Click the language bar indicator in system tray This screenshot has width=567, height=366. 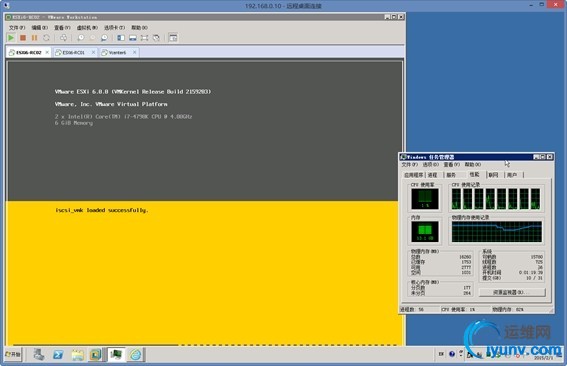(x=441, y=354)
